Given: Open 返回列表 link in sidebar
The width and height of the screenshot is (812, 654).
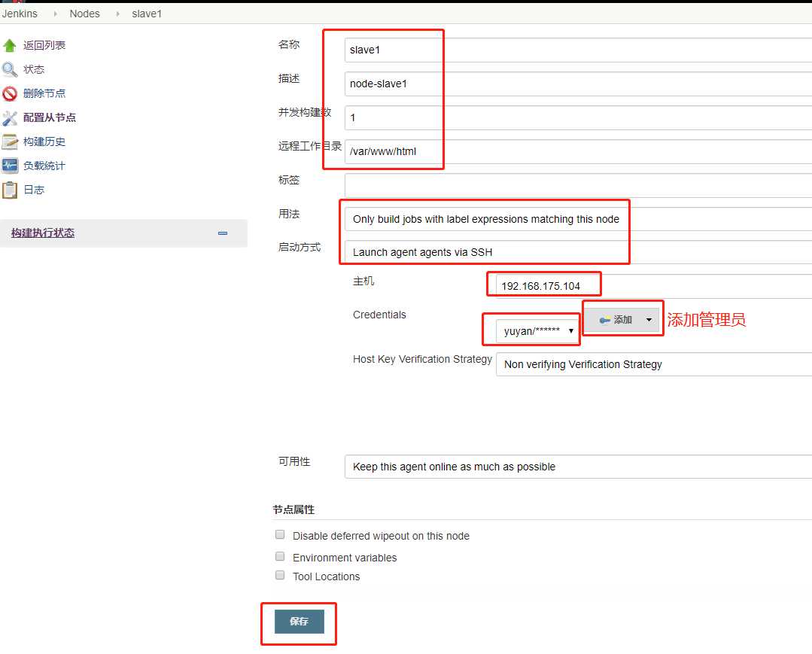Looking at the screenshot, I should (44, 46).
